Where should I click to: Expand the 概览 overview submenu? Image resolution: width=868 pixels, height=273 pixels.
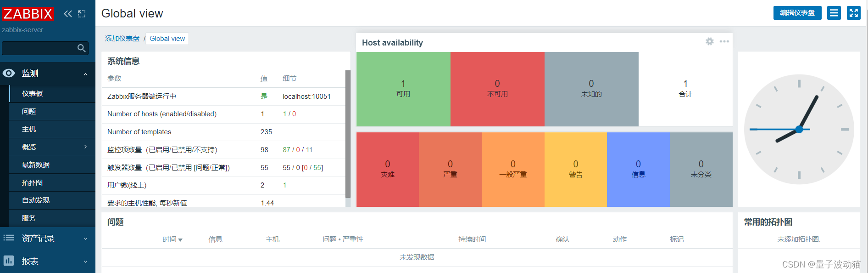click(x=85, y=147)
